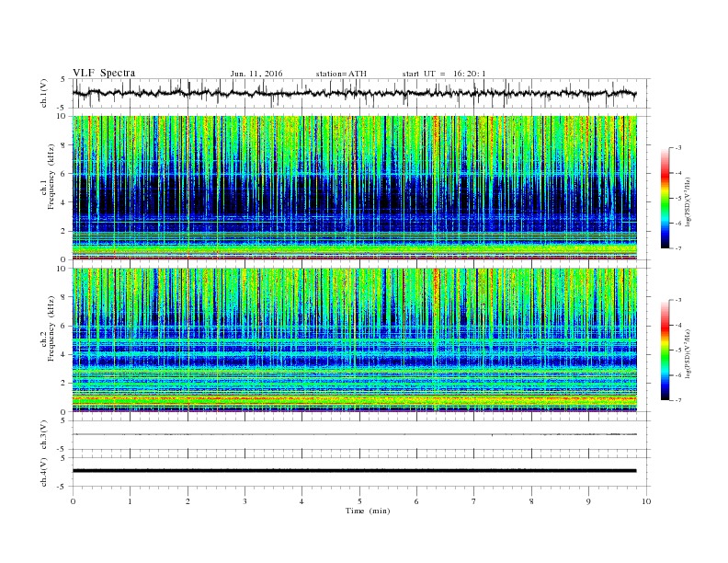The height and width of the screenshot is (563, 728).
Task: Click time axis tick label "2"
Action: click(188, 501)
